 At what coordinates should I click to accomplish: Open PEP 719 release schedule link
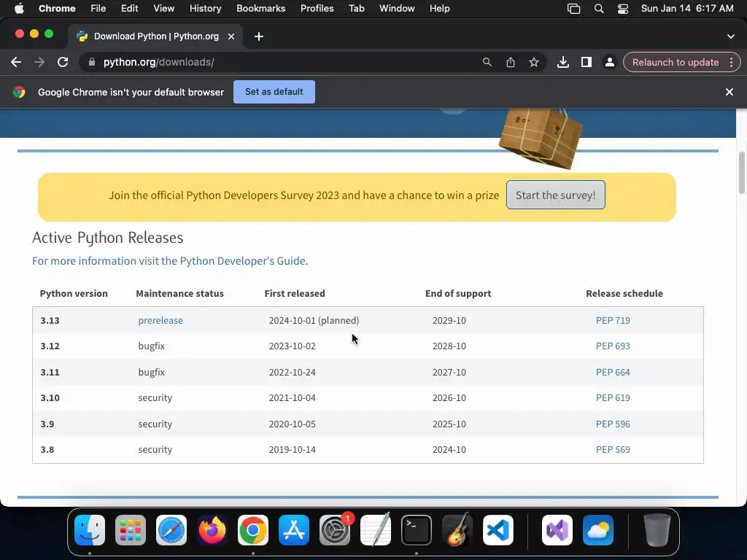point(613,321)
